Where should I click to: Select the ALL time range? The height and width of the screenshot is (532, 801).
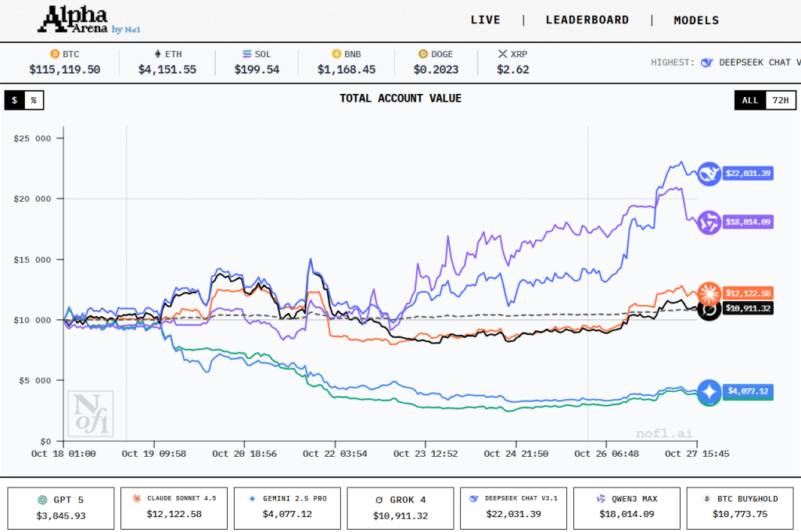coord(749,100)
